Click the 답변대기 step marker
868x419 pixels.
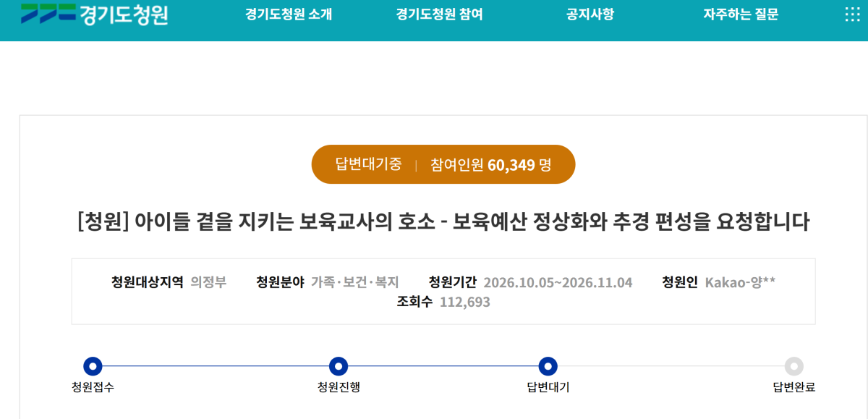[548, 366]
